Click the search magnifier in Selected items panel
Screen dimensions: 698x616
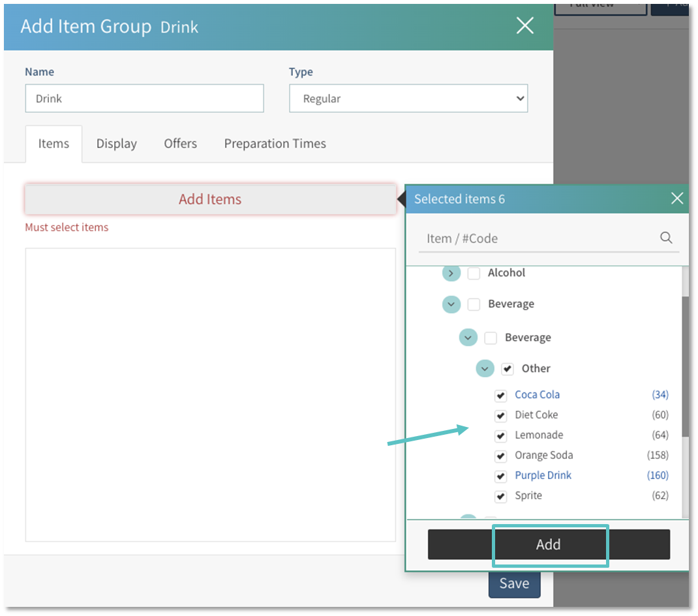tap(666, 238)
